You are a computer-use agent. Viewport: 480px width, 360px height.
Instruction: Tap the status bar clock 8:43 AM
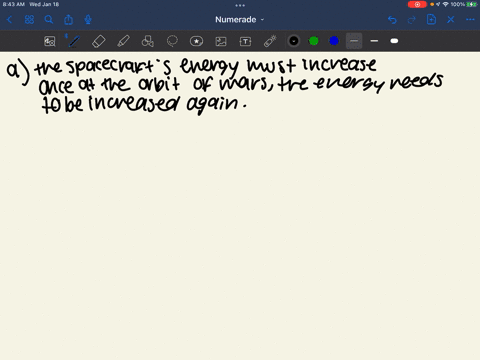click(14, 4)
